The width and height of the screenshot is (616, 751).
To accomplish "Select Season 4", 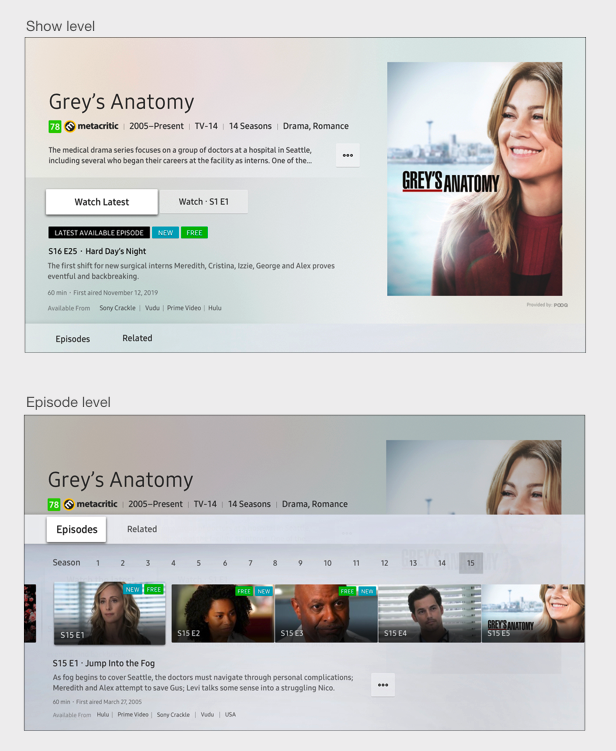I will click(x=173, y=563).
